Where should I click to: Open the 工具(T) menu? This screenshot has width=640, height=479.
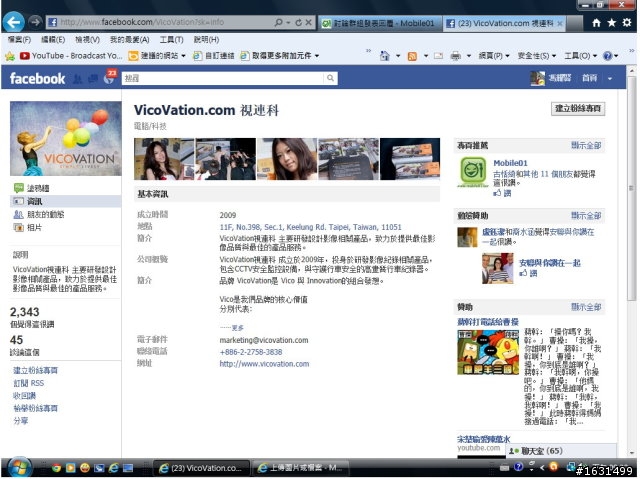171,40
